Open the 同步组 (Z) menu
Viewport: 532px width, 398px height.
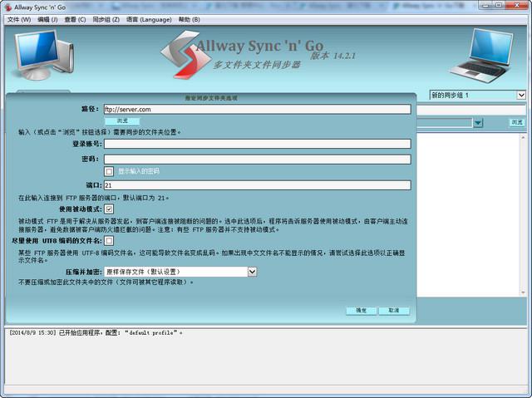coord(106,20)
